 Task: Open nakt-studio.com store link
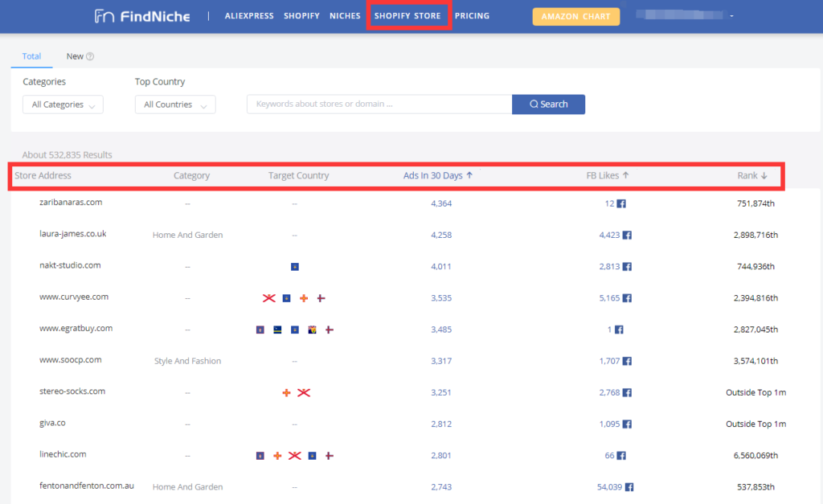pyautogui.click(x=71, y=265)
